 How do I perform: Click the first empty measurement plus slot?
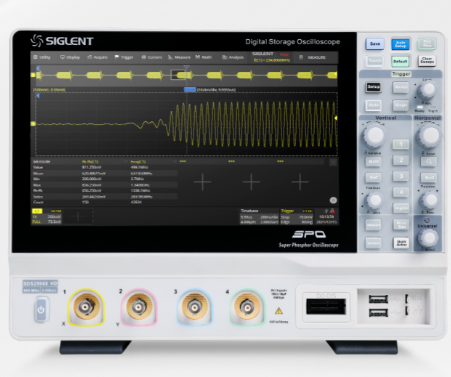(202, 182)
